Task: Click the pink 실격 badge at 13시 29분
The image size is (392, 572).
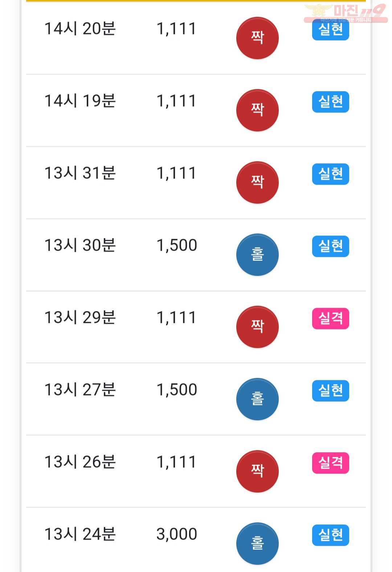Action: click(331, 318)
